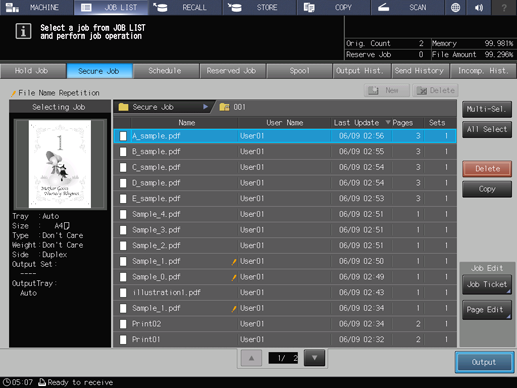Click the page number 1/2 field
This screenshot has width=517, height=388.
pos(283,358)
